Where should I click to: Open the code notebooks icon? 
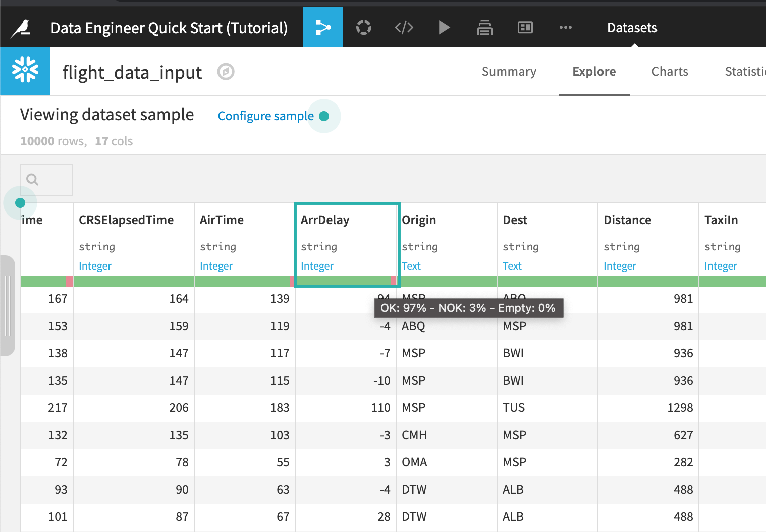point(404,27)
